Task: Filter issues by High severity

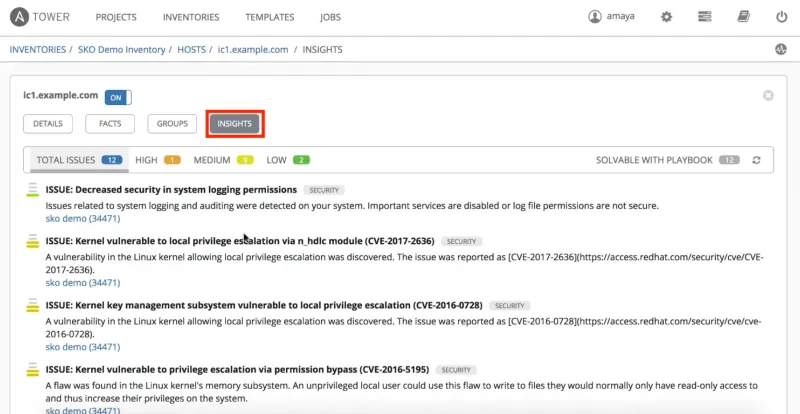Action: pyautogui.click(x=158, y=160)
